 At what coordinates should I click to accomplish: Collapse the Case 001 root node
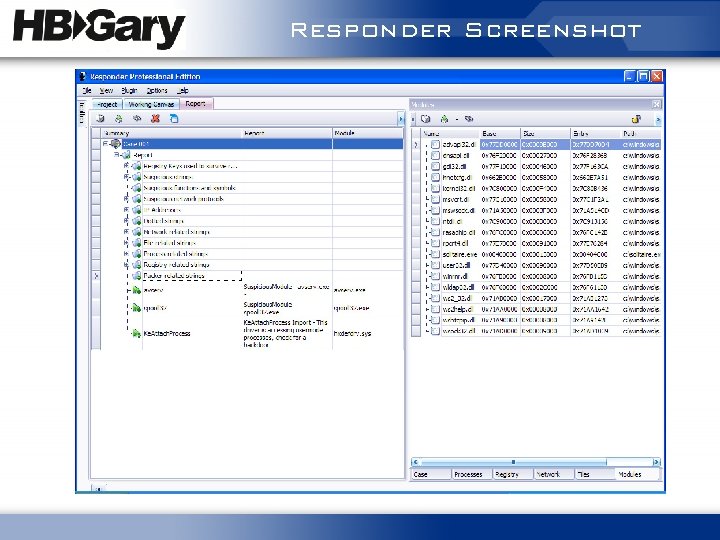[105, 144]
